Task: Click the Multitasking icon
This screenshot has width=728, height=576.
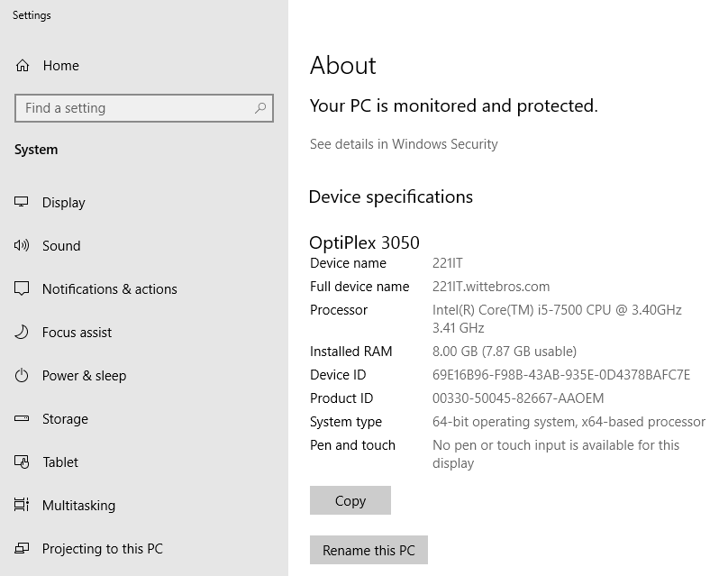Action: [22, 505]
